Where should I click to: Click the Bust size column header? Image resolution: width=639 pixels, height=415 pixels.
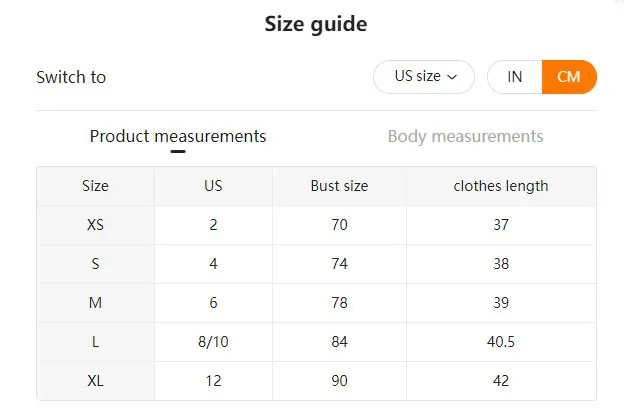click(x=339, y=186)
